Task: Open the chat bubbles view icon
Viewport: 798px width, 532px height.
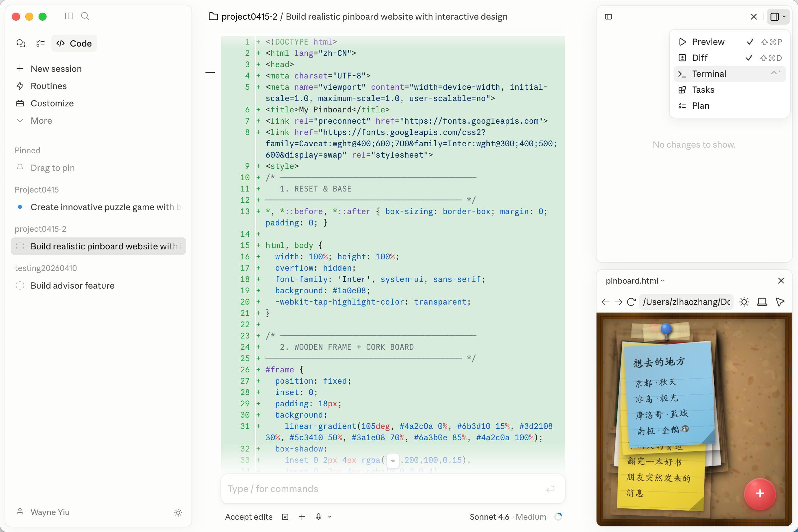Action: coord(21,44)
